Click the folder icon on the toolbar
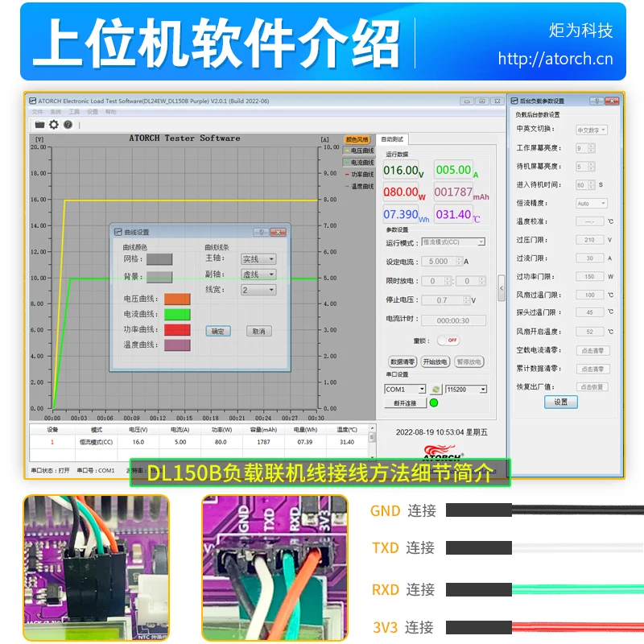The image size is (644, 644). coord(39,124)
